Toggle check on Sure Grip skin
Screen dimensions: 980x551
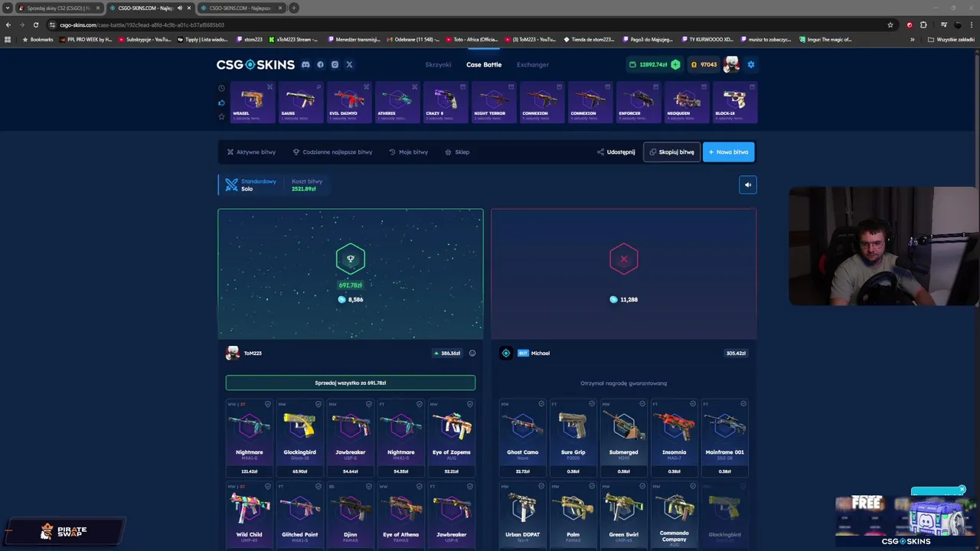click(592, 404)
